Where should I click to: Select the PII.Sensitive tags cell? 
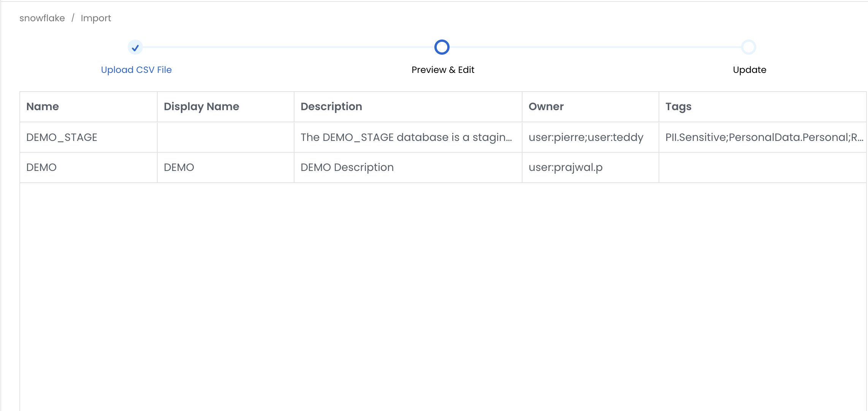(763, 137)
